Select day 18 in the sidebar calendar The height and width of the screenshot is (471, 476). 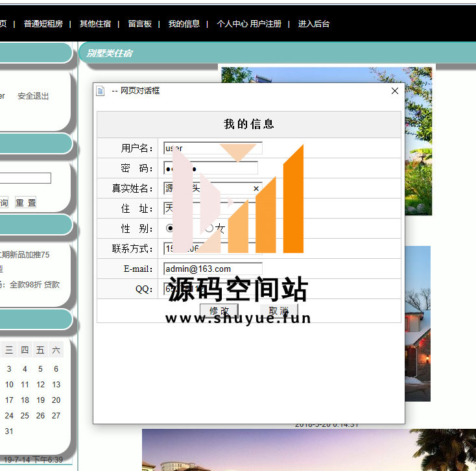pyautogui.click(x=25, y=400)
